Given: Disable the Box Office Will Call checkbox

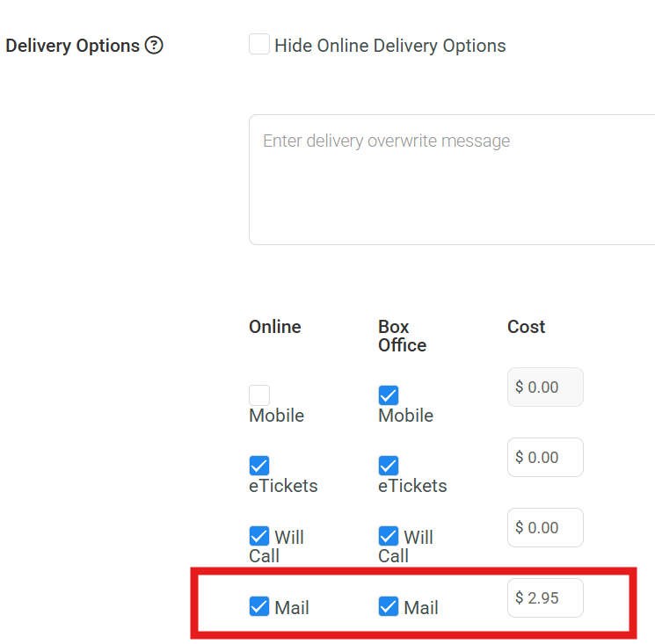Looking at the screenshot, I should (x=389, y=536).
